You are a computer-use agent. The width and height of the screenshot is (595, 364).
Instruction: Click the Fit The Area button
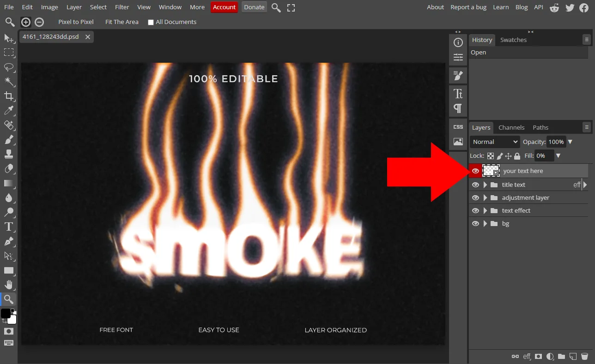pos(122,22)
